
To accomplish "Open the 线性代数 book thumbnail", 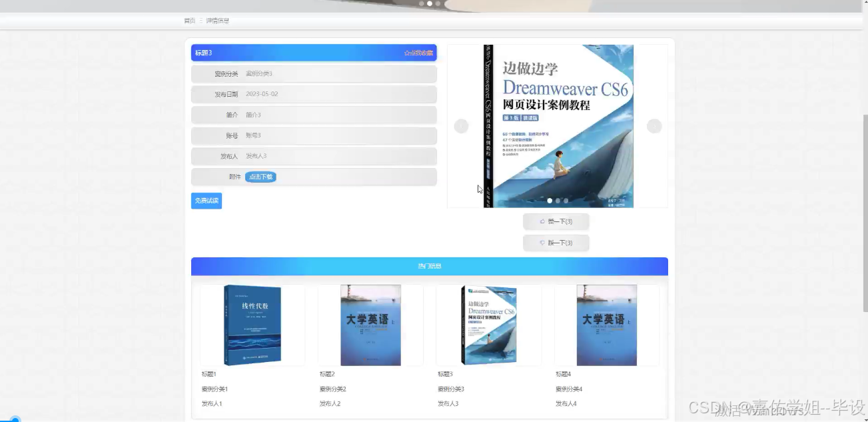I will (252, 325).
